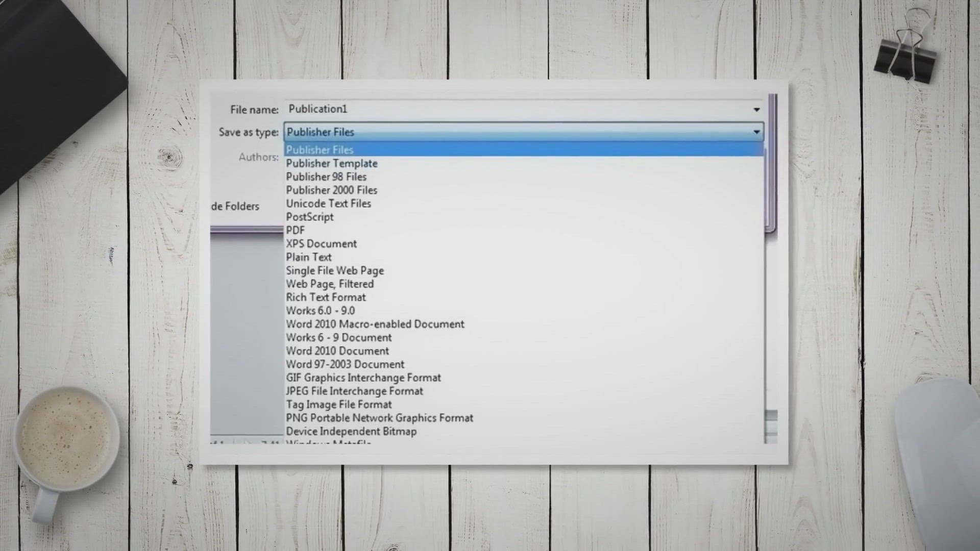This screenshot has height=551, width=980.
Task: Select PDF from the file type list
Action: (x=295, y=230)
